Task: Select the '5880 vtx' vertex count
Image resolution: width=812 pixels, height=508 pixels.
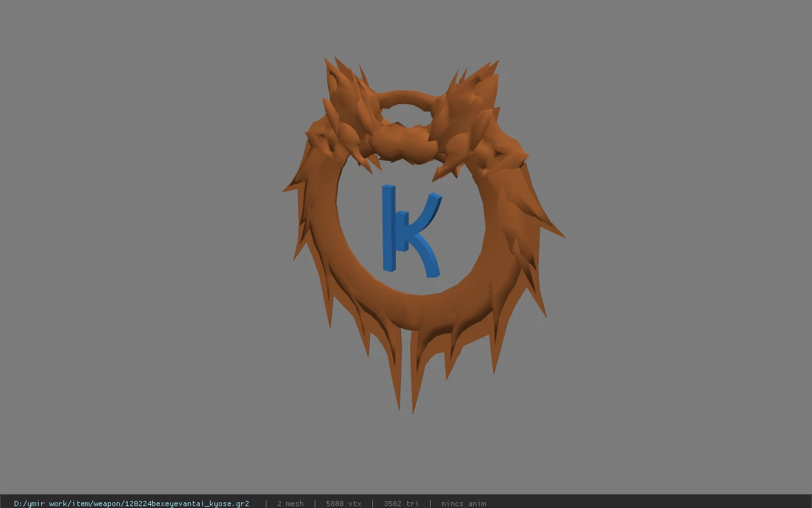Action: coord(344,504)
